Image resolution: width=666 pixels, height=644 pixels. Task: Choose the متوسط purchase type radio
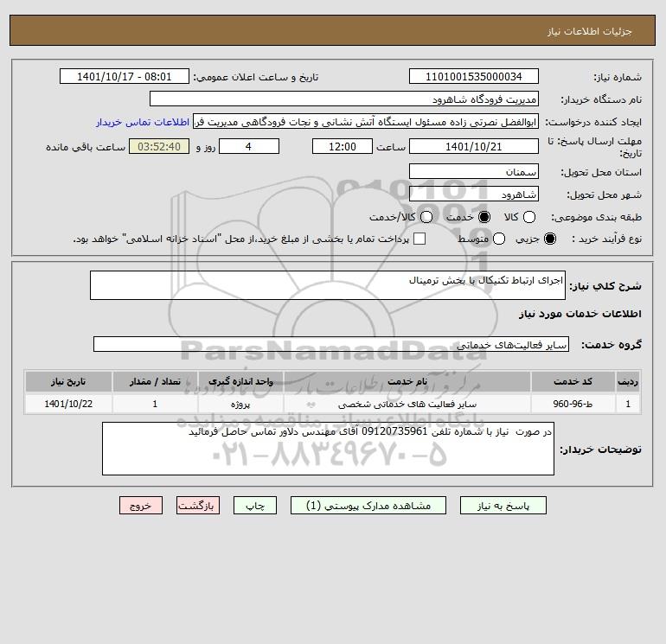499,239
